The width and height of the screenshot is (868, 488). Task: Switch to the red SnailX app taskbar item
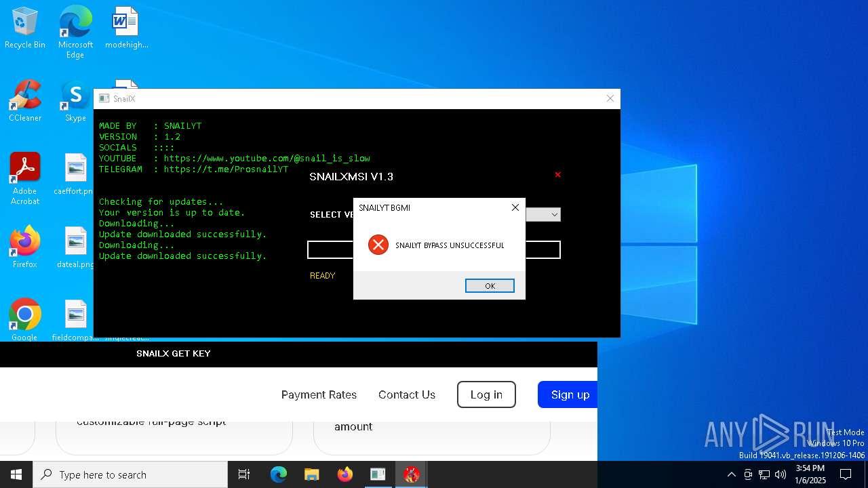[411, 474]
